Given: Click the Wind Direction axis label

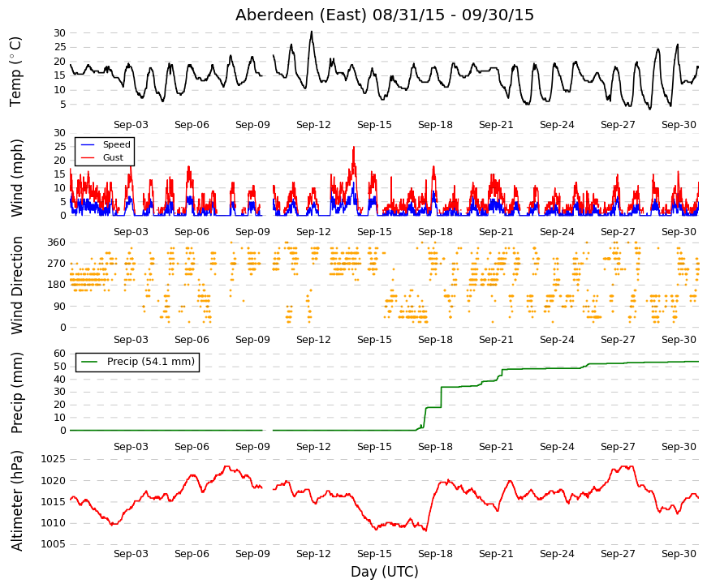Looking at the screenshot, I should tap(16, 285).
